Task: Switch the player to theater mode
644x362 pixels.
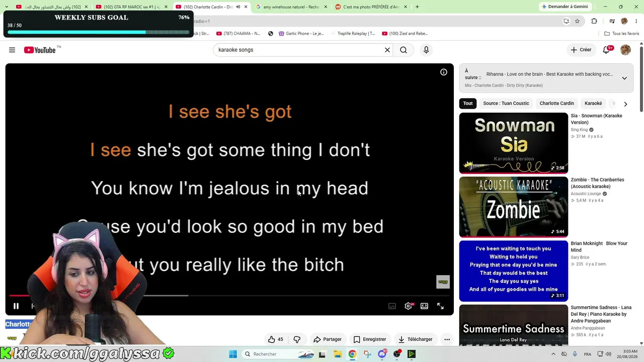Action: (424, 306)
